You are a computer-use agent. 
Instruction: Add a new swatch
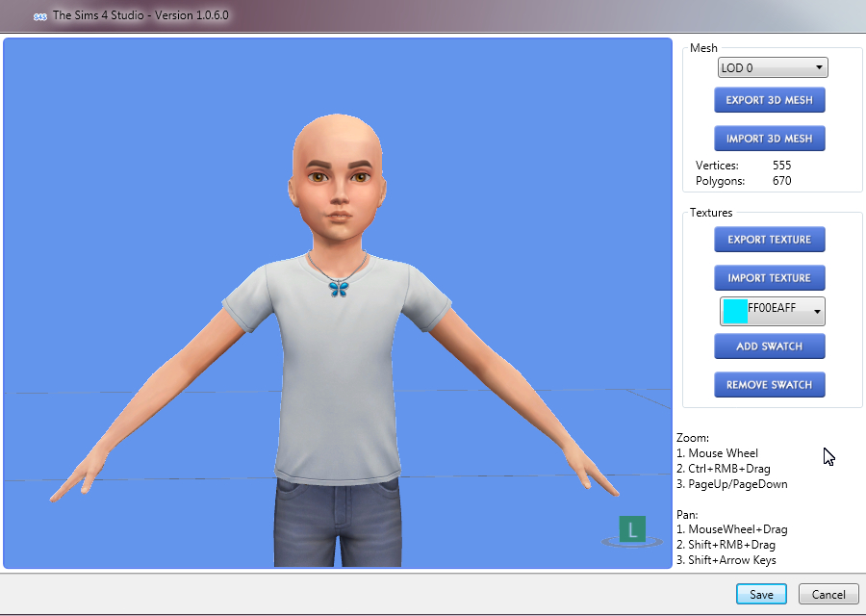click(770, 346)
